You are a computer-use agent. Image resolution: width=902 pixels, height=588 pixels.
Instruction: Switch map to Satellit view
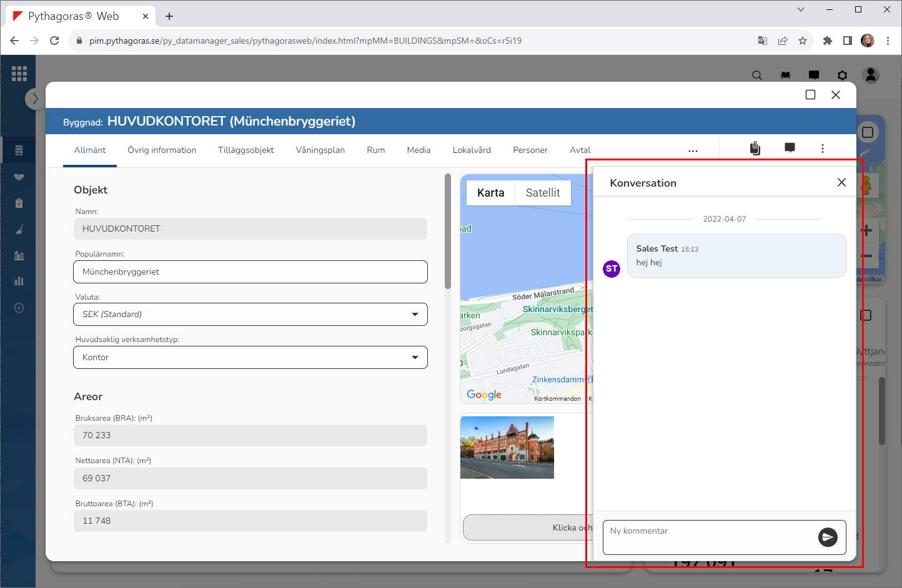[x=542, y=193]
